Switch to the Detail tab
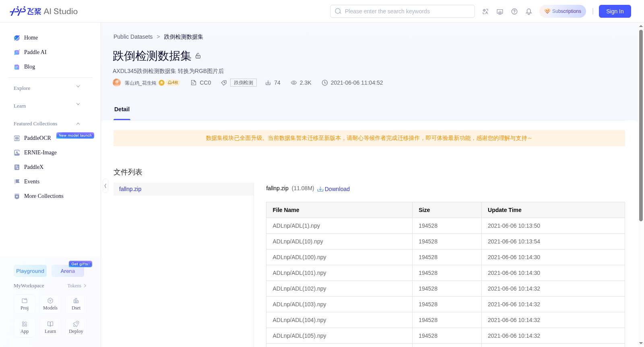The image size is (644, 347). pos(122,109)
